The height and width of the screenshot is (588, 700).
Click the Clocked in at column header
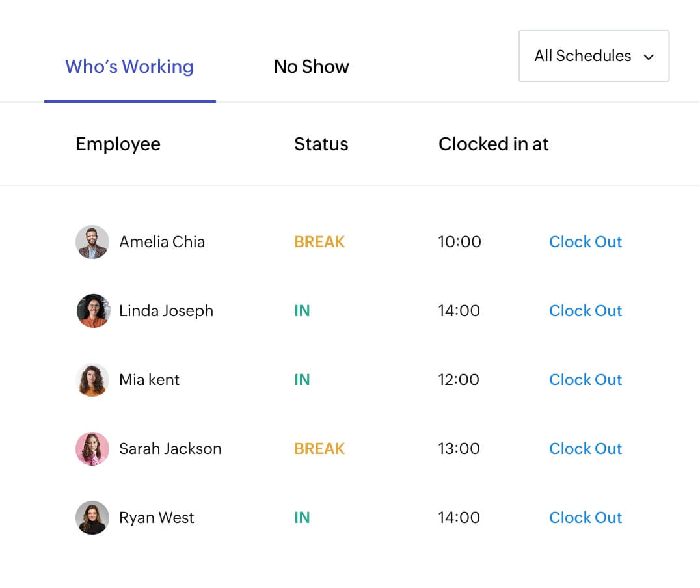(493, 144)
